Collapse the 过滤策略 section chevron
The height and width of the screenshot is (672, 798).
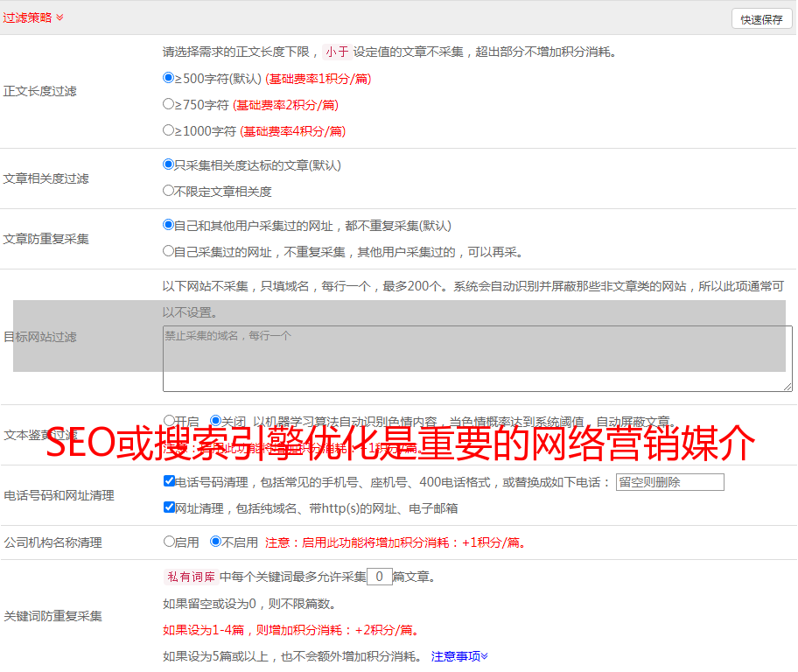59,17
